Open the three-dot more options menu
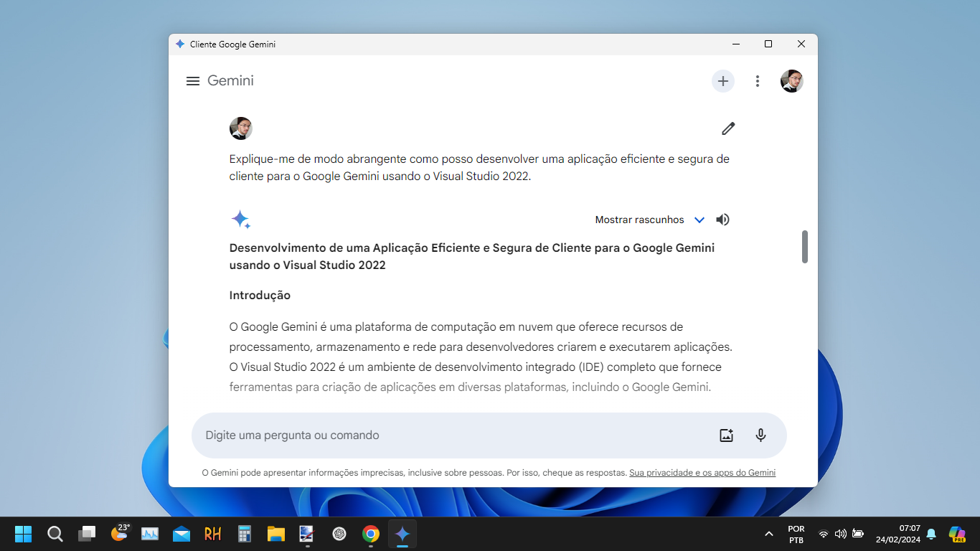 [758, 81]
